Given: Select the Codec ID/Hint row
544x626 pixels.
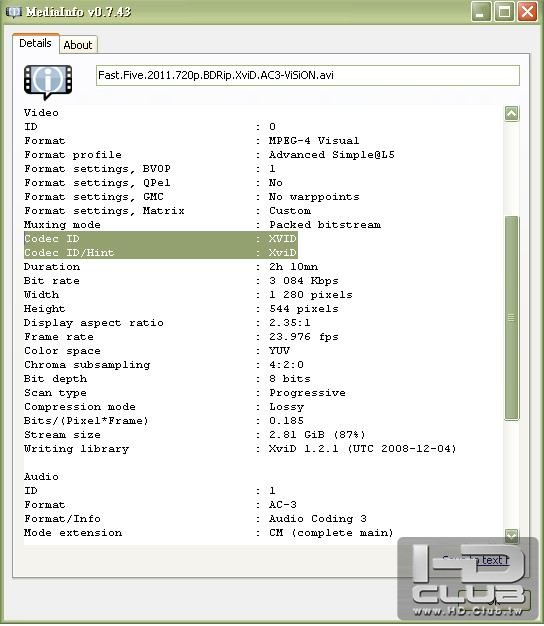Looking at the screenshot, I should 160,252.
